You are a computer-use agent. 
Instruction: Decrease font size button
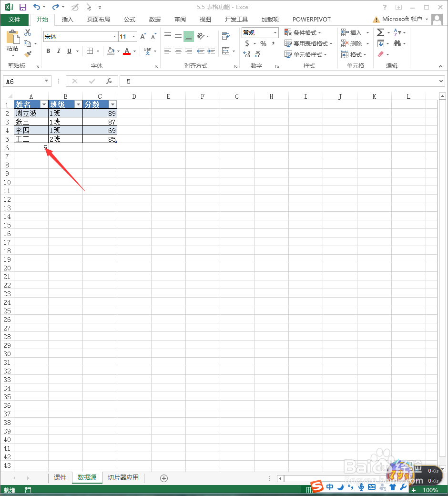(x=153, y=36)
